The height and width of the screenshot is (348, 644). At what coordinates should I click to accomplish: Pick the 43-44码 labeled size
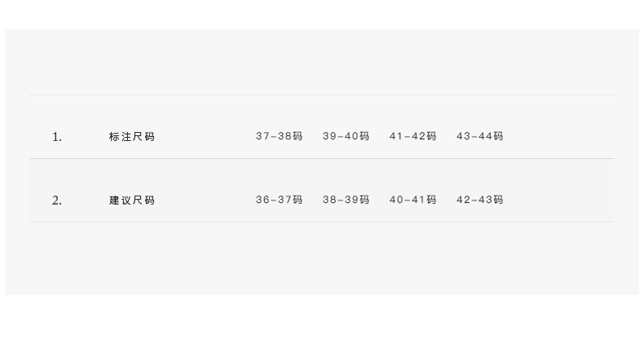(479, 136)
